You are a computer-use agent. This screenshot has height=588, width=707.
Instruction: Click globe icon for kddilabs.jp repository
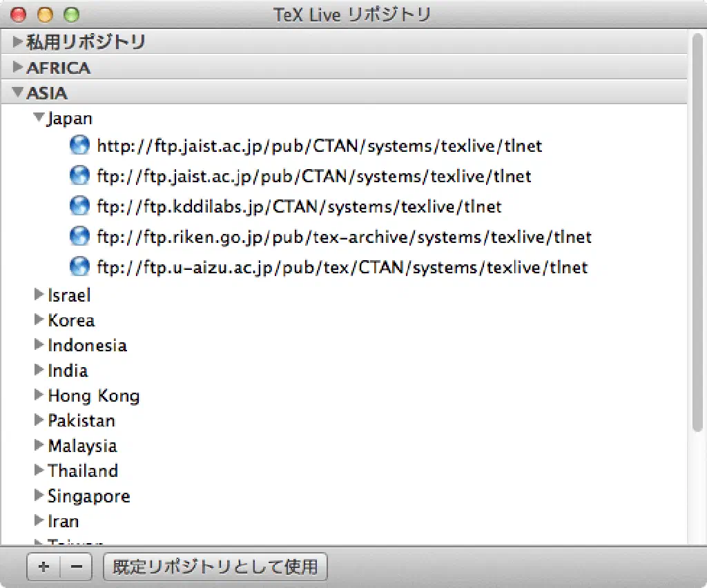(x=80, y=206)
